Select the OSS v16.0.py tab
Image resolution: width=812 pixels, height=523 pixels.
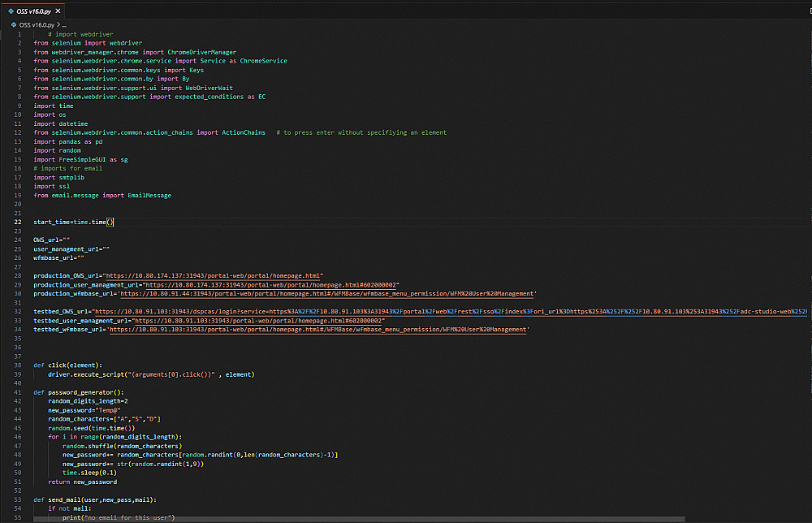point(33,11)
